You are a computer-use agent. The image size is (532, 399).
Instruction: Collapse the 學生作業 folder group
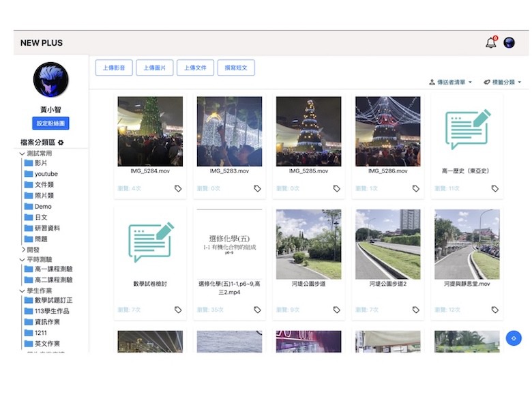click(x=22, y=291)
